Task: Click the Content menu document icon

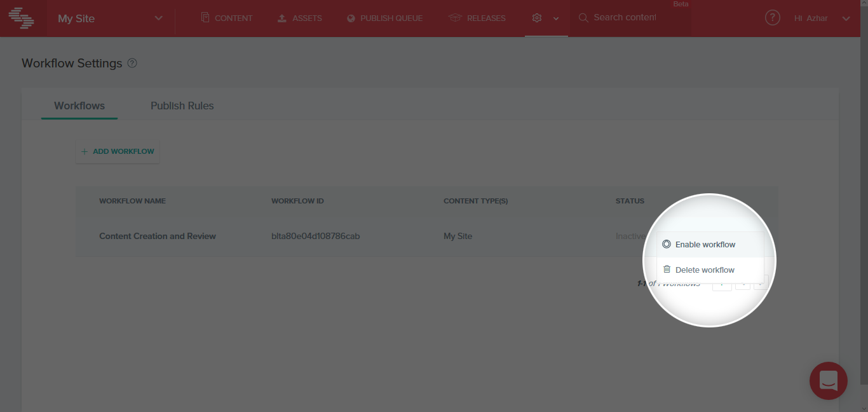Action: tap(205, 18)
